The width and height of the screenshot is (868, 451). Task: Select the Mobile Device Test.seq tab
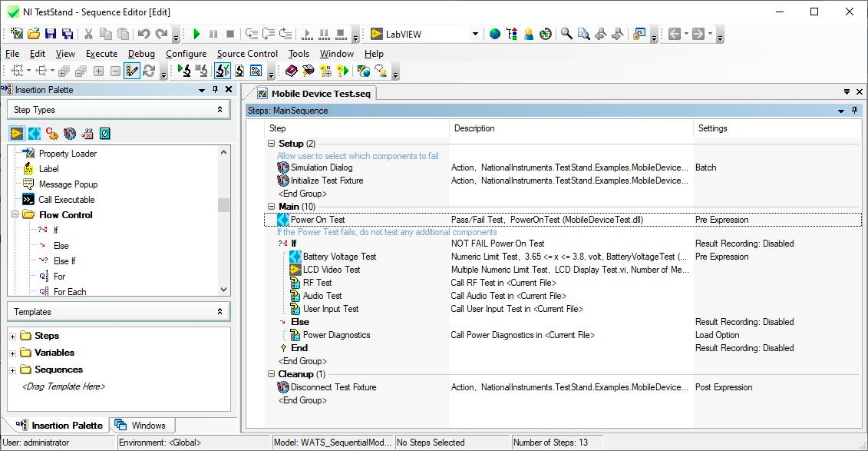tap(315, 94)
